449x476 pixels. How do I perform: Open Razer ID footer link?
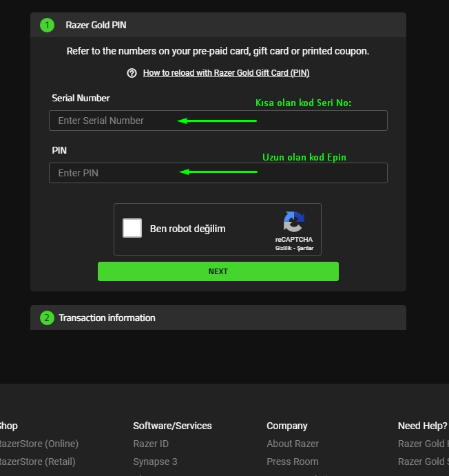coord(151,444)
